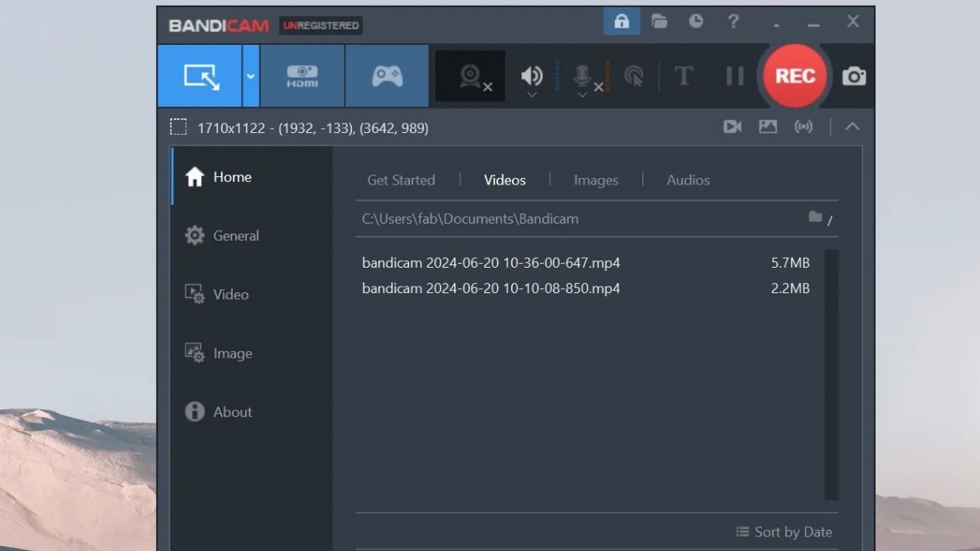Viewport: 980px width, 551px height.
Task: Open the folder icon beside the output path
Action: click(815, 217)
